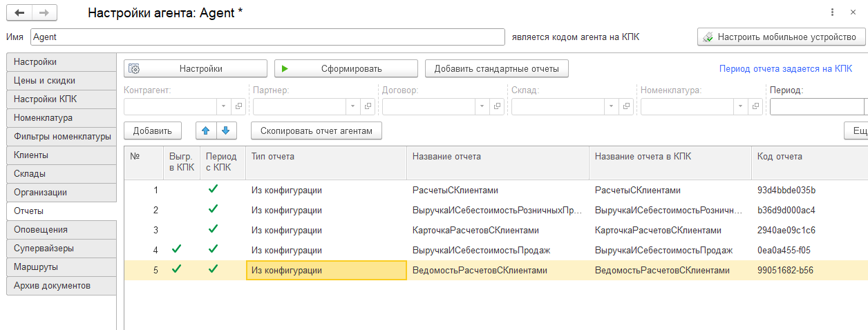Click report code b36d9d000ac4
The height and width of the screenshot is (330, 868).
tap(786, 210)
